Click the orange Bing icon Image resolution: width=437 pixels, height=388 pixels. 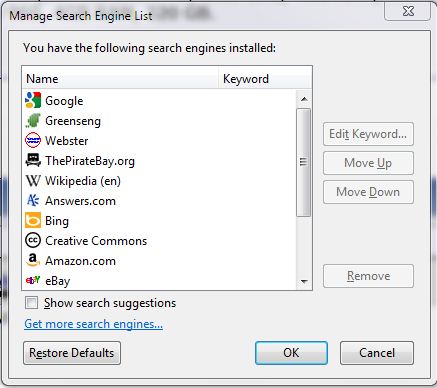point(33,220)
